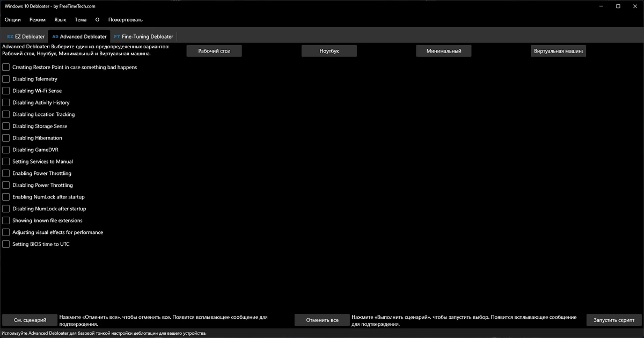The height and width of the screenshot is (338, 644).
Task: Close the Windows 10 Debloater window
Action: [x=636, y=6]
